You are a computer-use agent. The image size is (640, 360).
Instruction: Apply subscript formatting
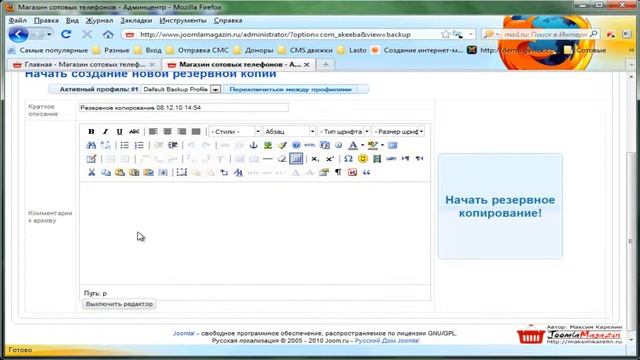[315, 159]
